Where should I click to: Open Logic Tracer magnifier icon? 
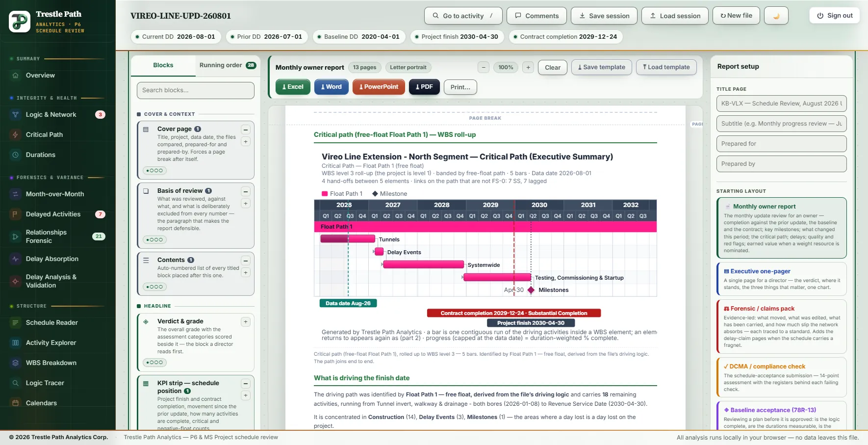[x=15, y=383]
